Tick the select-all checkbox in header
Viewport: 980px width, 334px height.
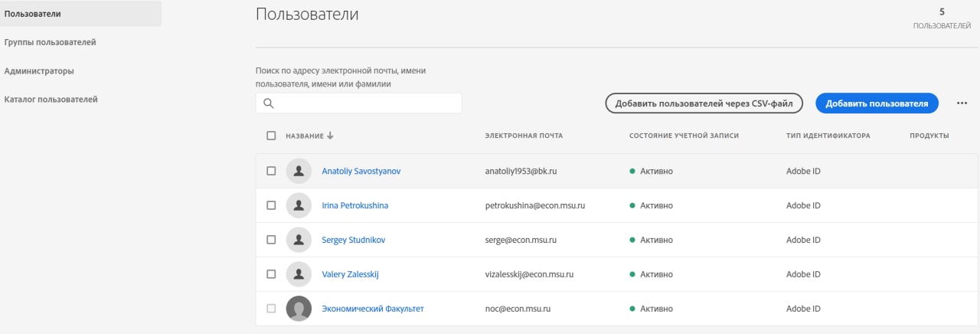point(271,136)
